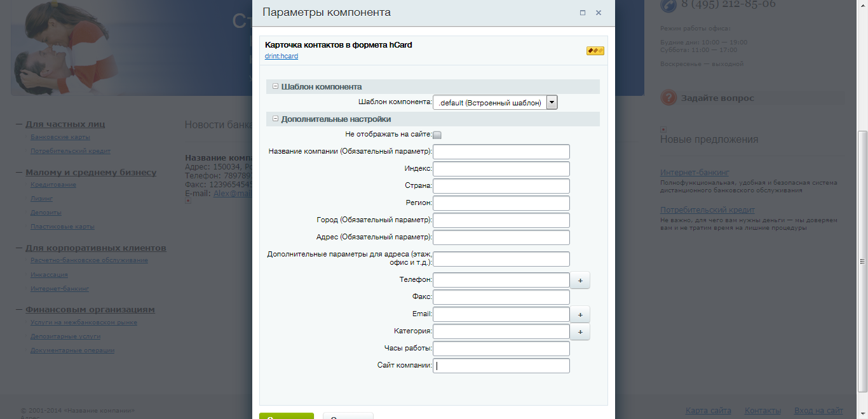Screen dimensions: 868x419
Task: Click the phone icon beside the number
Action: (x=668, y=5)
